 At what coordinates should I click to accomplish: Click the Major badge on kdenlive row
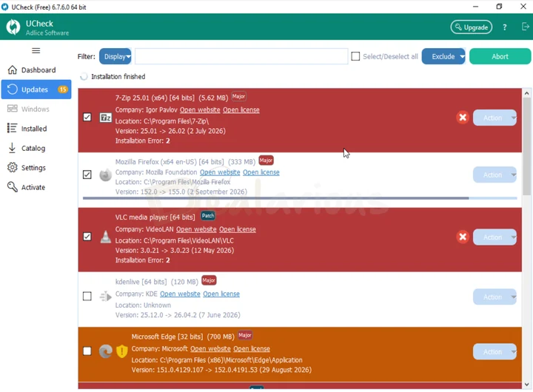pos(209,280)
